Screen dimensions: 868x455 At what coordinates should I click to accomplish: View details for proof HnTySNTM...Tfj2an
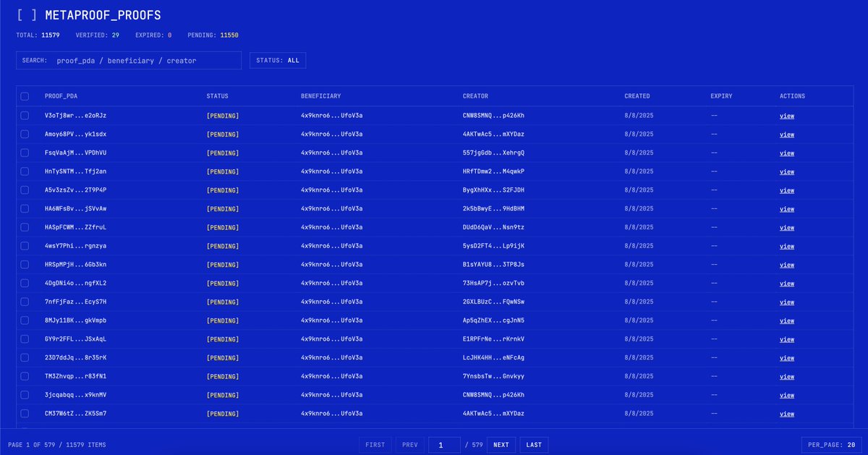pos(786,171)
